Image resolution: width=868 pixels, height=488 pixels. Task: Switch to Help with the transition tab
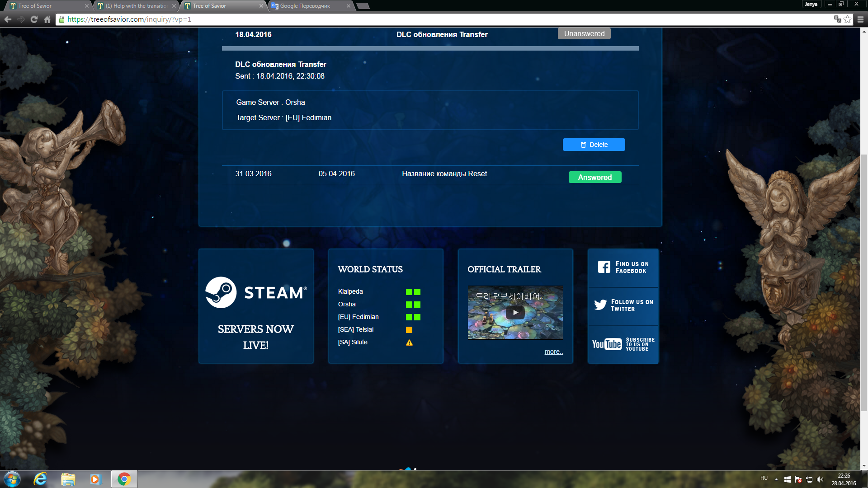coord(136,6)
